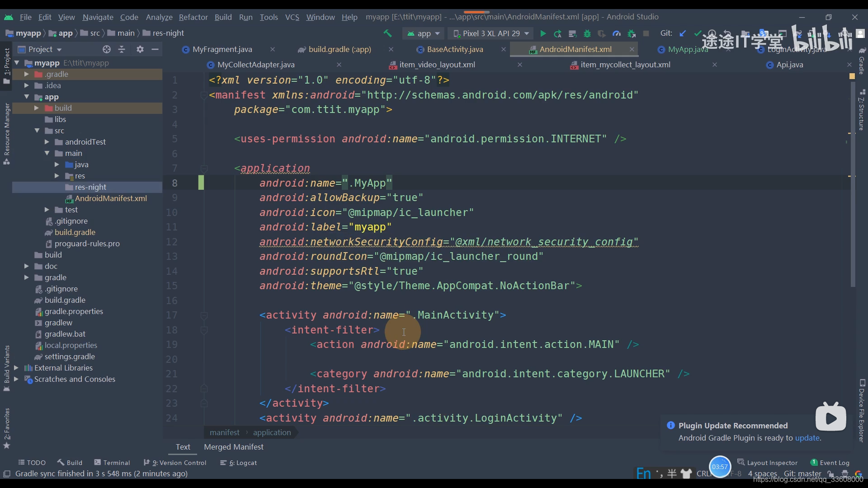Click info icon in Plugin Update notification
The height and width of the screenshot is (488, 868).
(x=671, y=425)
